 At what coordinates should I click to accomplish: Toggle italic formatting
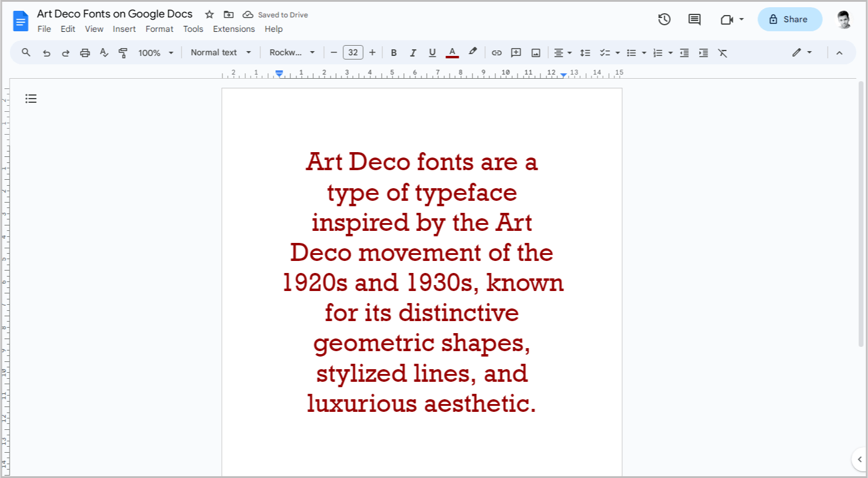click(413, 52)
